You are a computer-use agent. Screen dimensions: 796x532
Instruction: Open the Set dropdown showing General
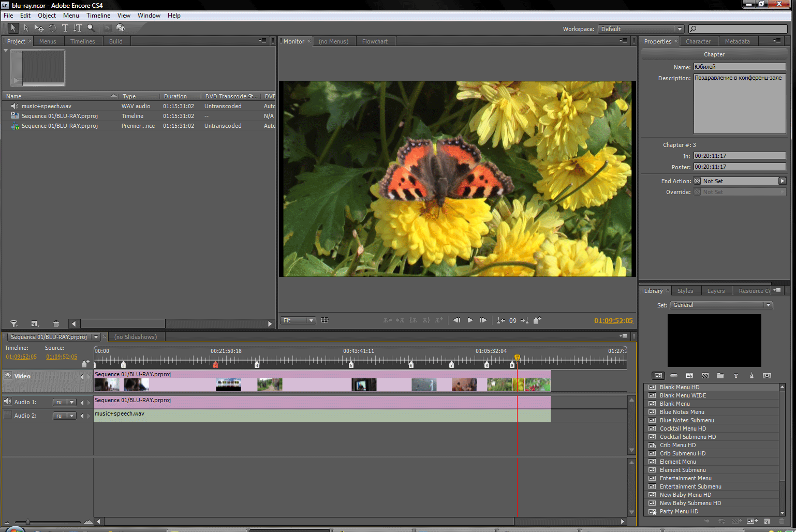[x=720, y=305]
